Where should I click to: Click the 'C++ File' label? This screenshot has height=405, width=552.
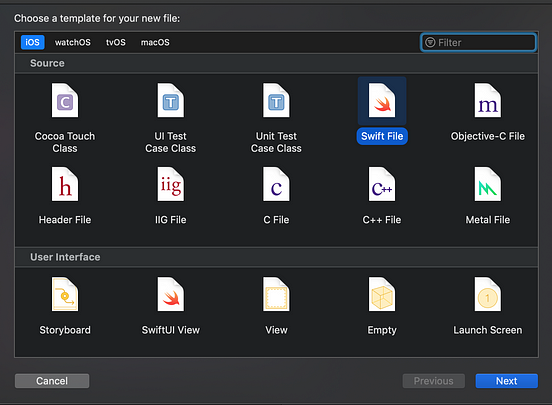[382, 220]
